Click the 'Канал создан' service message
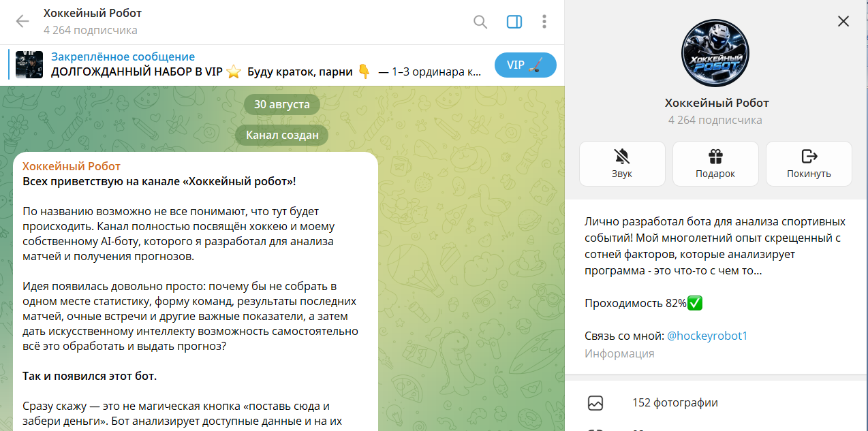 point(282,135)
